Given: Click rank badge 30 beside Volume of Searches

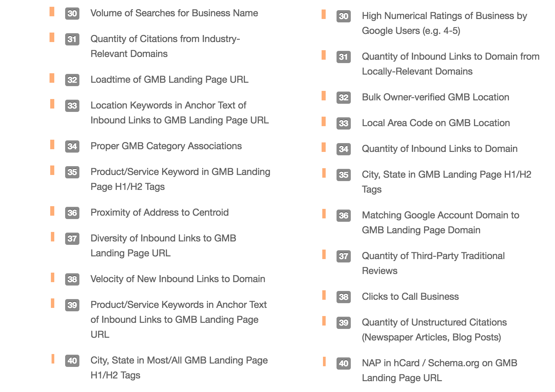Looking at the screenshot, I should point(72,14).
